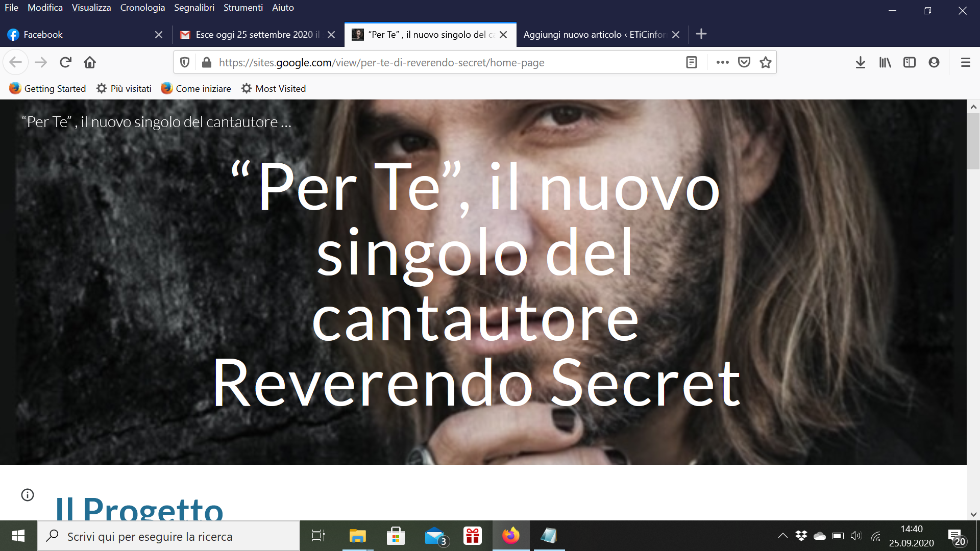This screenshot has height=551, width=980.
Task: Go forward to the next page
Action: [41, 62]
